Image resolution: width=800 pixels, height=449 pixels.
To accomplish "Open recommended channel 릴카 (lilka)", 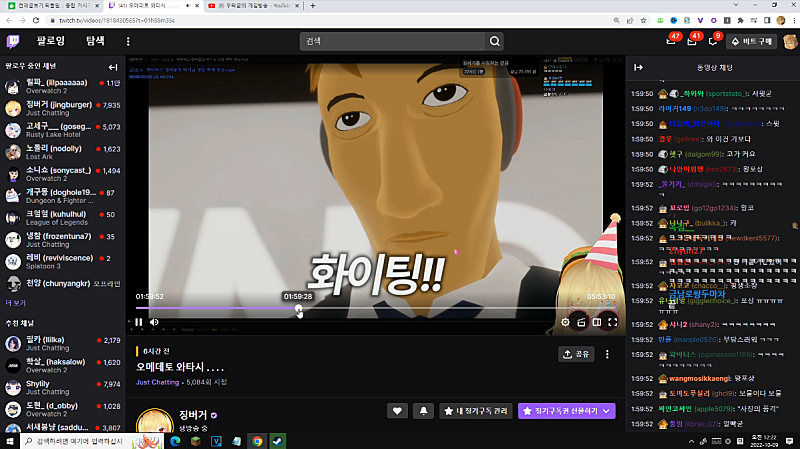I will [62, 343].
